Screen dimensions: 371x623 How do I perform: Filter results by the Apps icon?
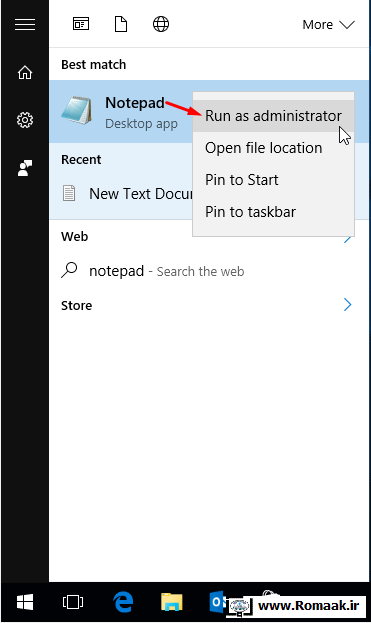click(81, 24)
